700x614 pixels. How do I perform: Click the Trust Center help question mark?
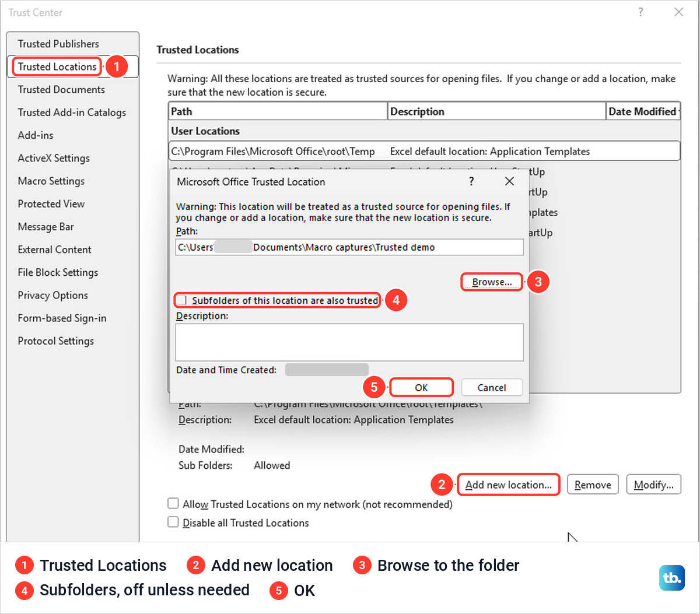(640, 12)
